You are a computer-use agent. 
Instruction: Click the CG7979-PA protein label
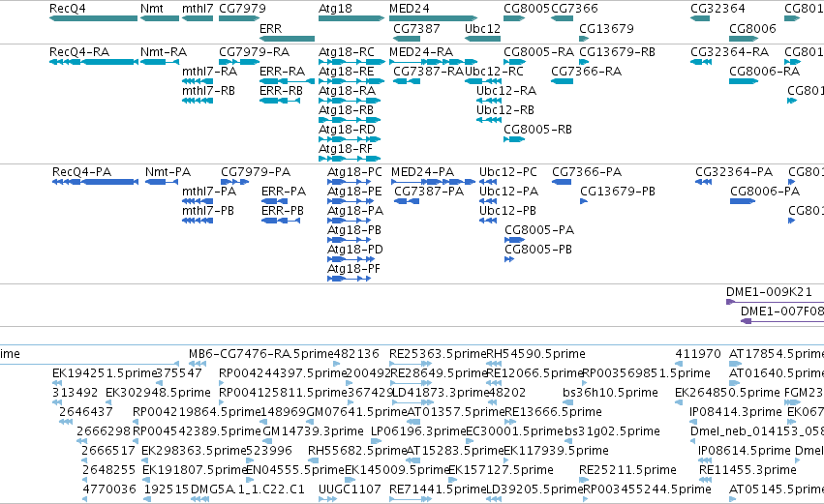(256, 173)
